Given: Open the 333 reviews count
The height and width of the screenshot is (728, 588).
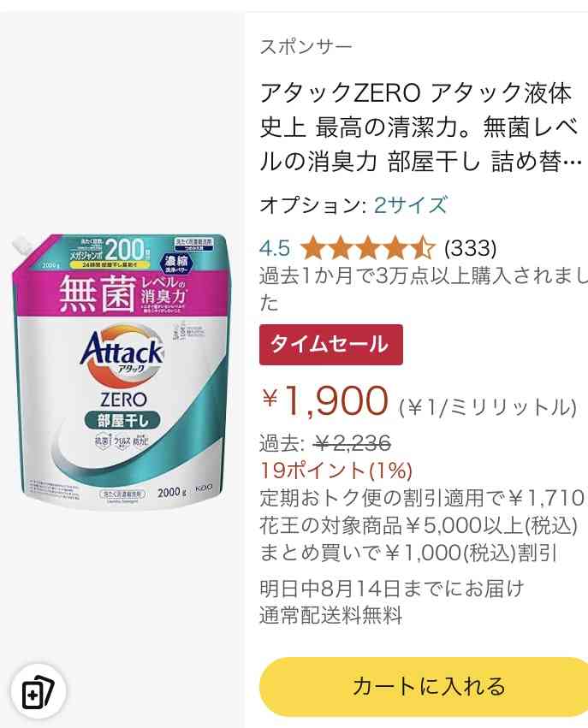Looking at the screenshot, I should click(x=470, y=248).
